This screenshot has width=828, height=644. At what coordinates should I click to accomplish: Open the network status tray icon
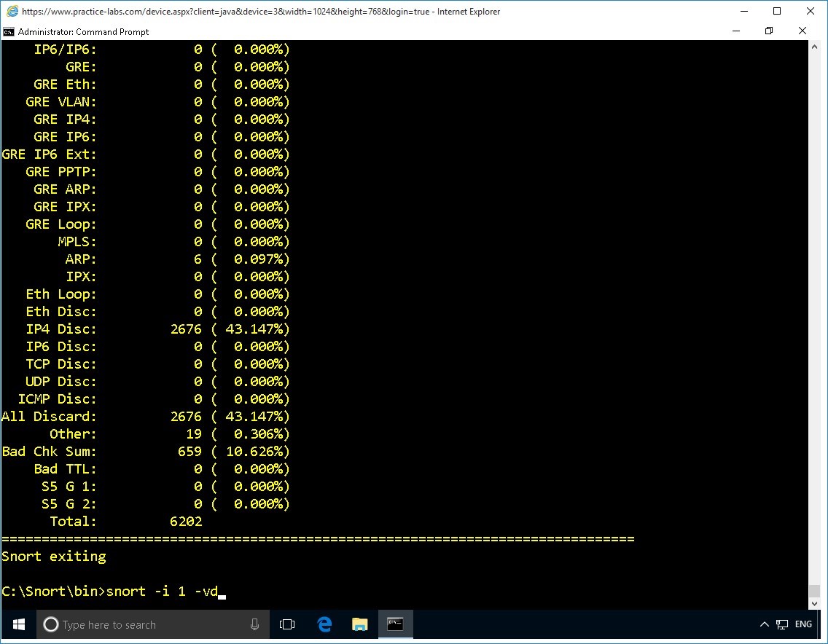[x=783, y=624]
